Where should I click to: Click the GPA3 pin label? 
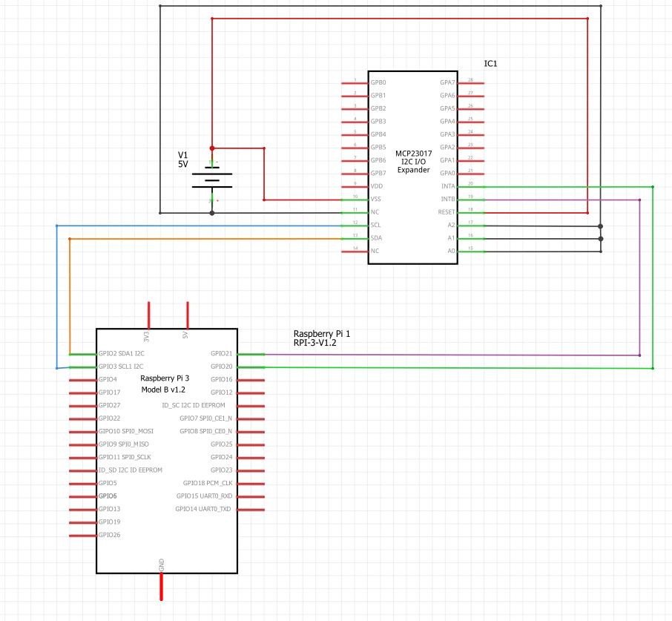point(447,134)
